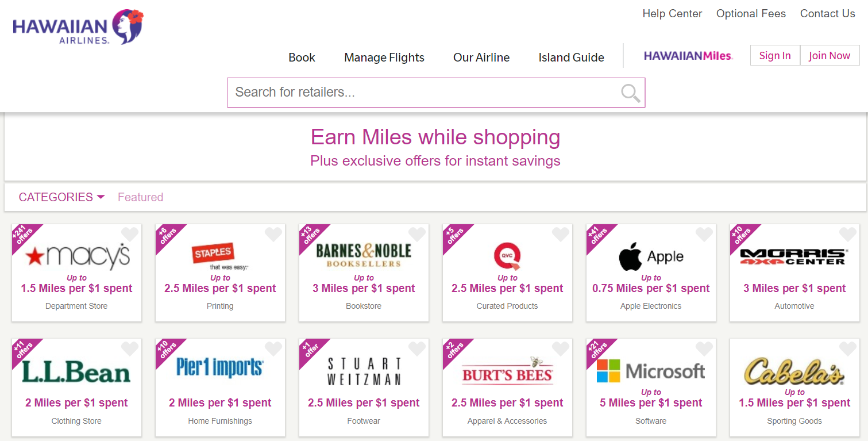Click the Burt's Bees logo
This screenshot has height=441, width=868.
pos(507,371)
